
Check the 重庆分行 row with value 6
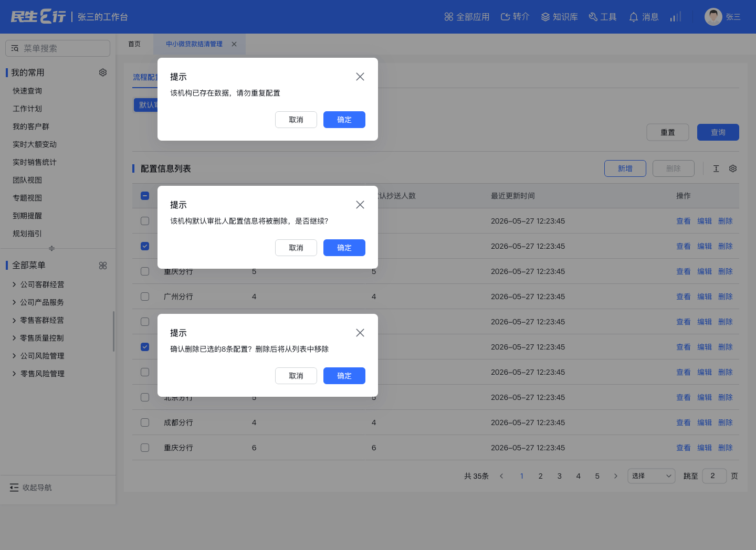(x=145, y=448)
